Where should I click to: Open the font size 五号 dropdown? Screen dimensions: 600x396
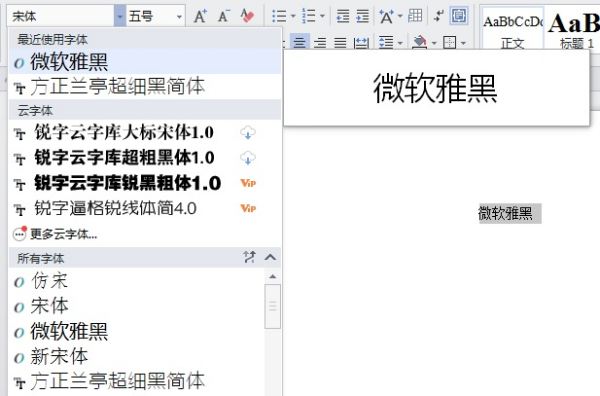click(x=179, y=16)
